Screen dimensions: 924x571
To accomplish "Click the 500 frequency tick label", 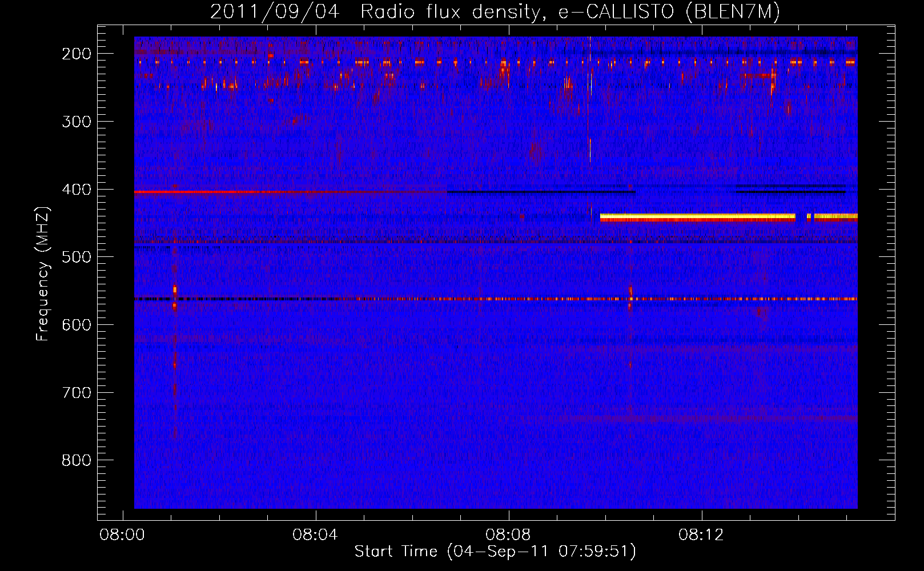I will 77,257.
